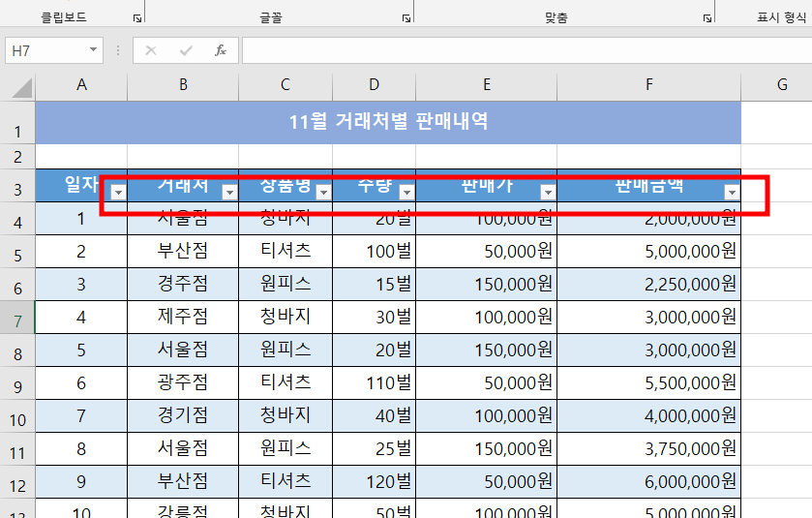Click the cell 부산점 in row 5
The height and width of the screenshot is (518, 812).
click(x=183, y=251)
